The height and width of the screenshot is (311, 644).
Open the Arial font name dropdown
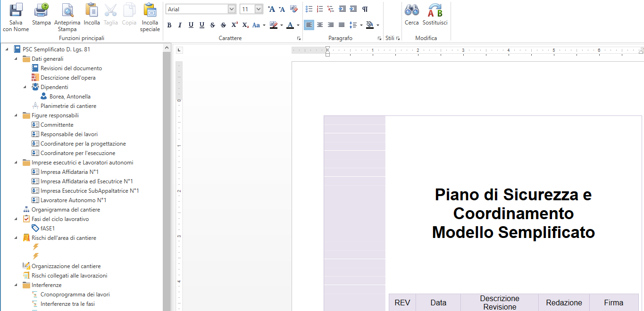(232, 9)
